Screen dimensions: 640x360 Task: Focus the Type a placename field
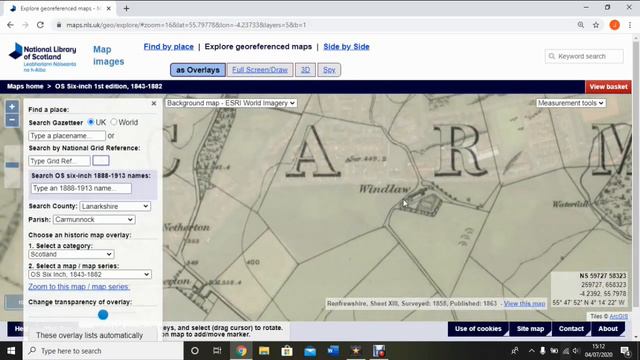click(67, 136)
